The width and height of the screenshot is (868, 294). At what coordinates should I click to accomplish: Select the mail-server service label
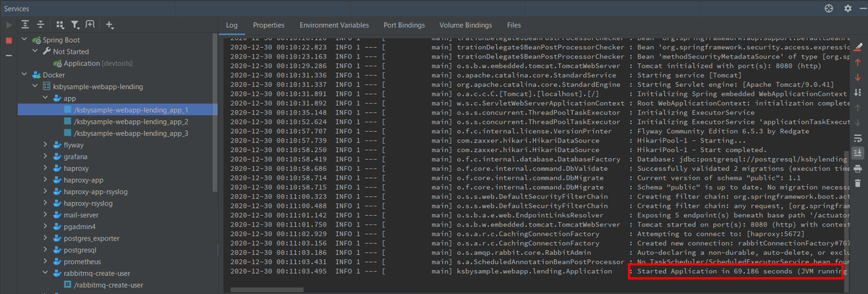pyautogui.click(x=82, y=214)
